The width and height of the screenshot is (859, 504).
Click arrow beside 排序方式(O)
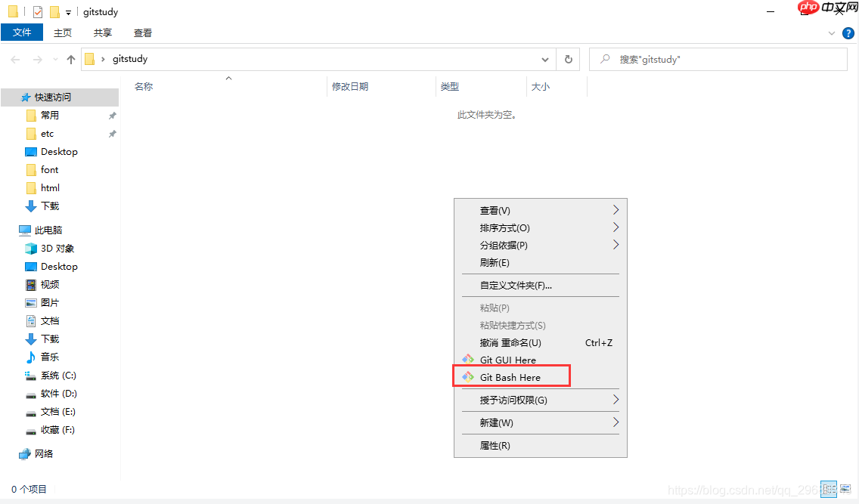click(x=616, y=227)
